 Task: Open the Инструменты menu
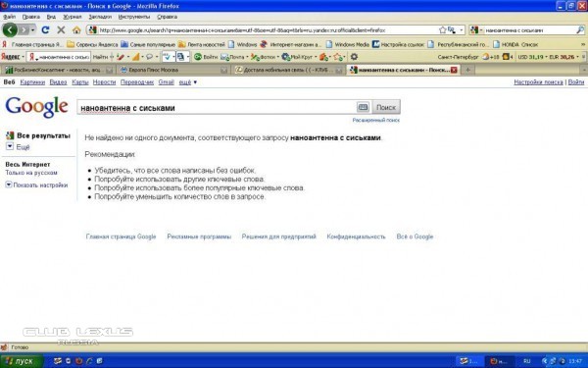pos(134,17)
